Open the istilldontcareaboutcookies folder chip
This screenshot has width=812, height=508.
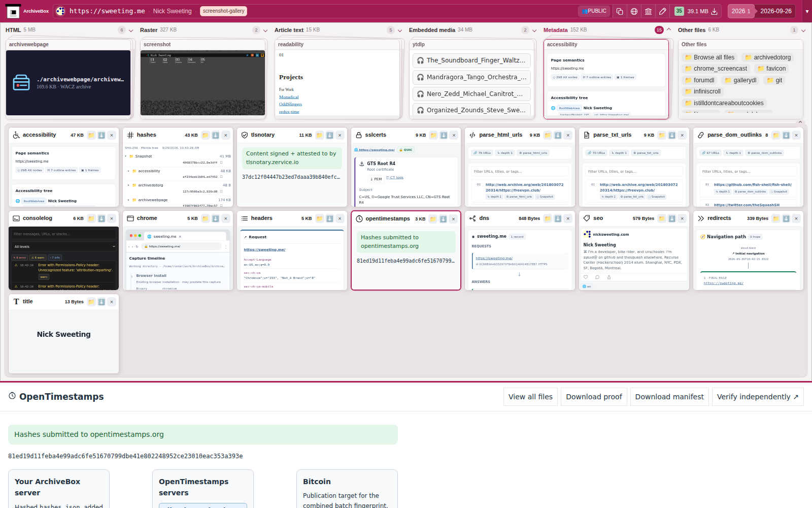pyautogui.click(x=724, y=103)
